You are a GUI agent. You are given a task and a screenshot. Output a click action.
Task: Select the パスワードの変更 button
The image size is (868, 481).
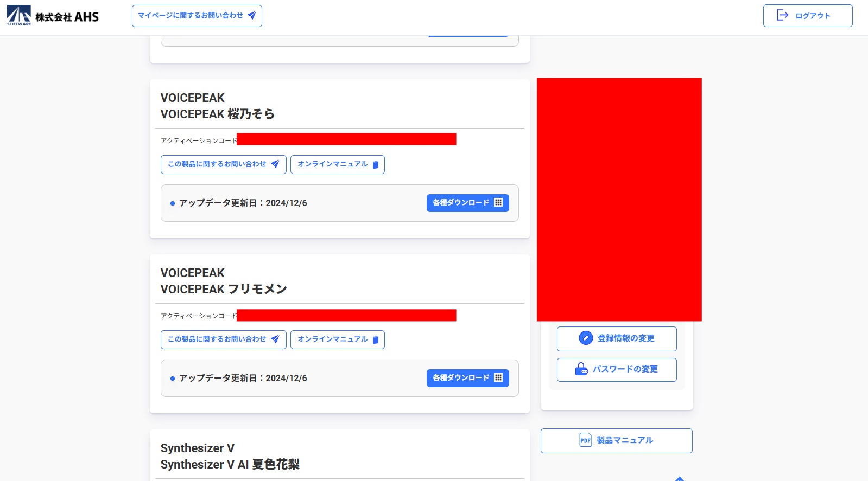click(617, 370)
